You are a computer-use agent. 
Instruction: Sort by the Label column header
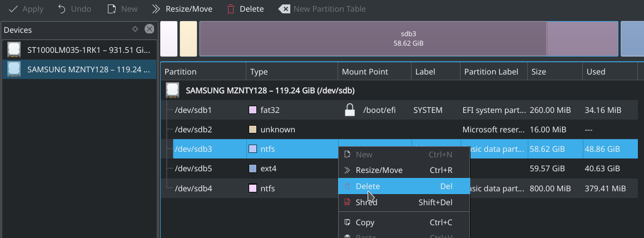click(x=436, y=72)
